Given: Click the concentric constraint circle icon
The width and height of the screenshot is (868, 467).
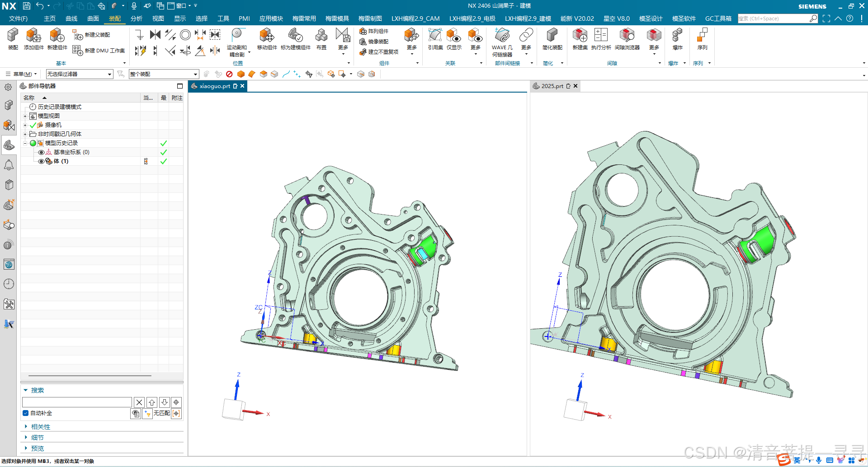Looking at the screenshot, I should click(185, 35).
